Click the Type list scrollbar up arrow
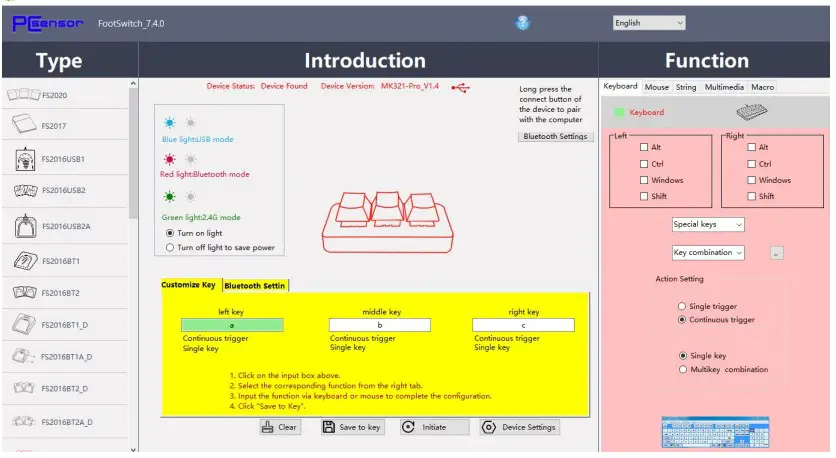 (133, 84)
